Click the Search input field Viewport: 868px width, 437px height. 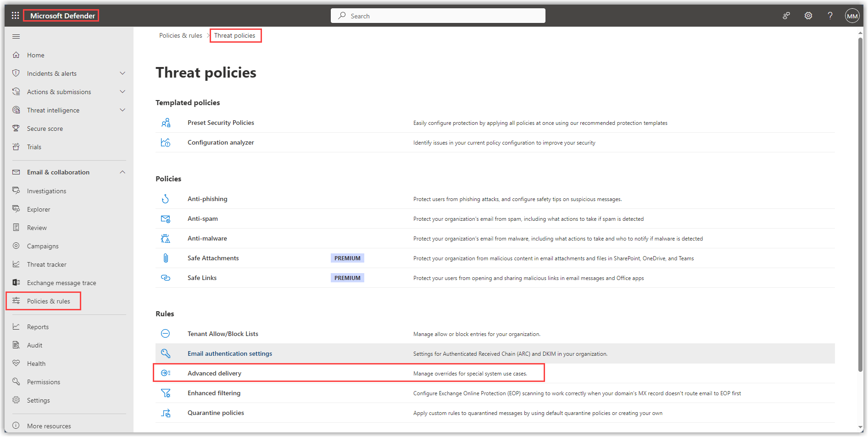pos(438,16)
